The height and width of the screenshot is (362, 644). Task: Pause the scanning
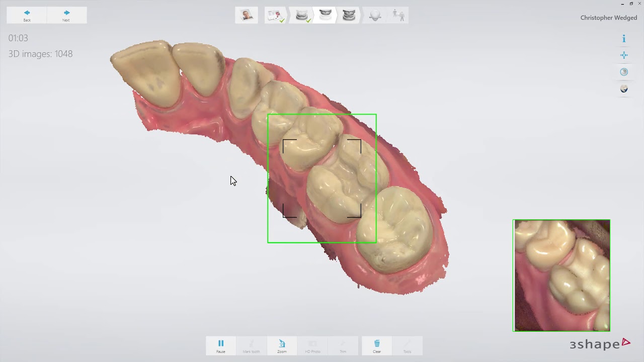point(221,346)
